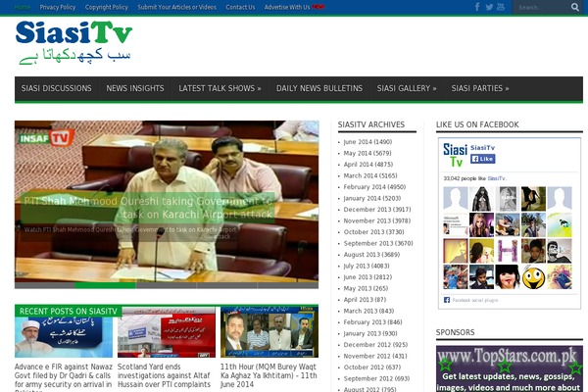Click the Facebook Like button
The image size is (588, 392).
coord(482,159)
